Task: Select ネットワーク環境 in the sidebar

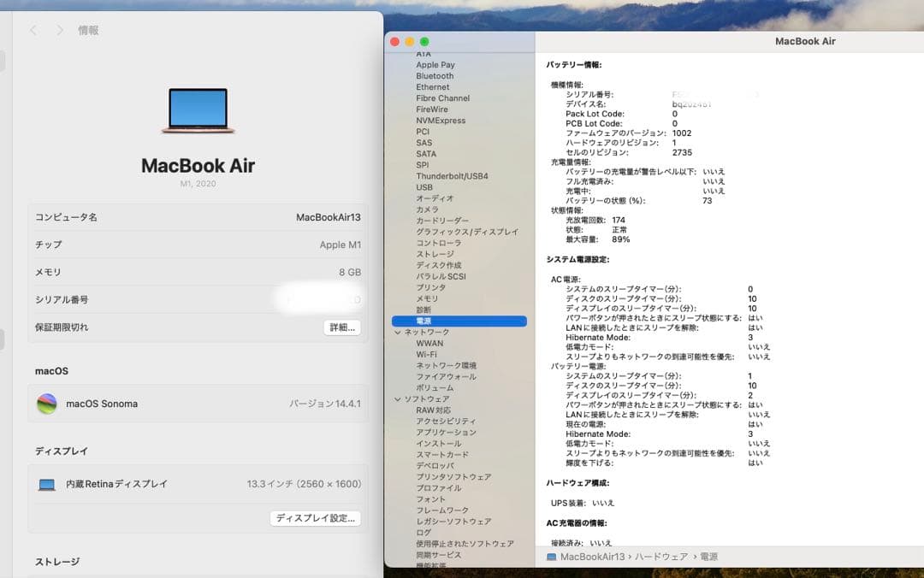Action: coord(446,366)
